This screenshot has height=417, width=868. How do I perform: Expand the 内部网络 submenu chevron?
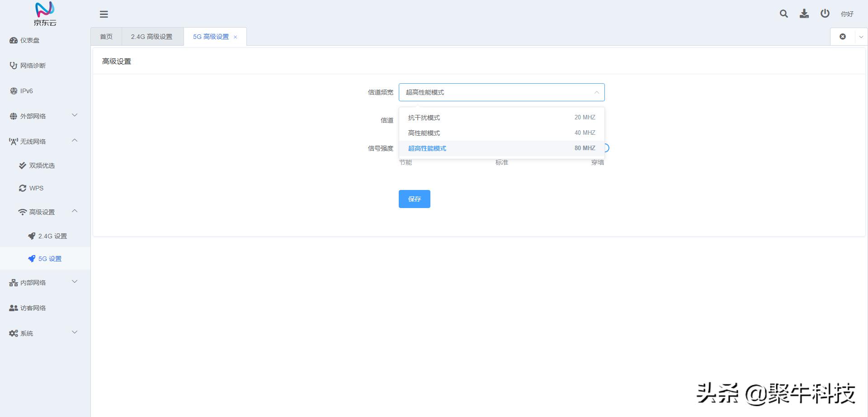click(75, 282)
